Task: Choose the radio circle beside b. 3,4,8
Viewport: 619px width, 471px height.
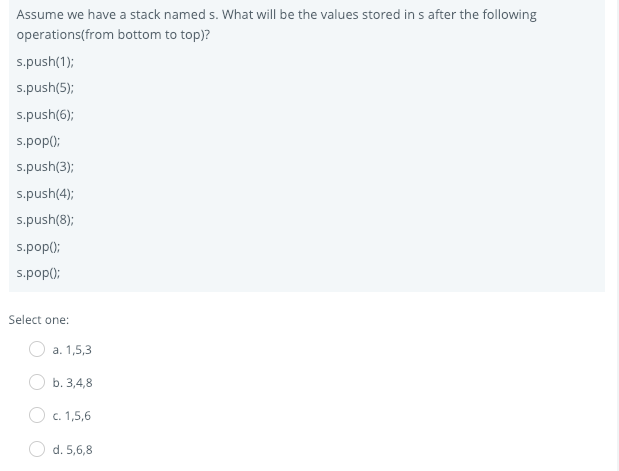Action: pos(37,382)
